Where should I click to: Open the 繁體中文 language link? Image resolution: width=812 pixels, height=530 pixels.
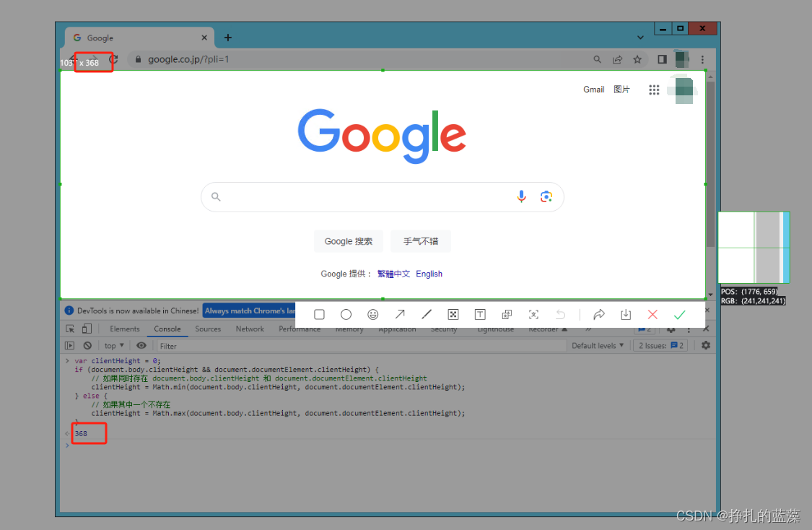[x=393, y=274]
